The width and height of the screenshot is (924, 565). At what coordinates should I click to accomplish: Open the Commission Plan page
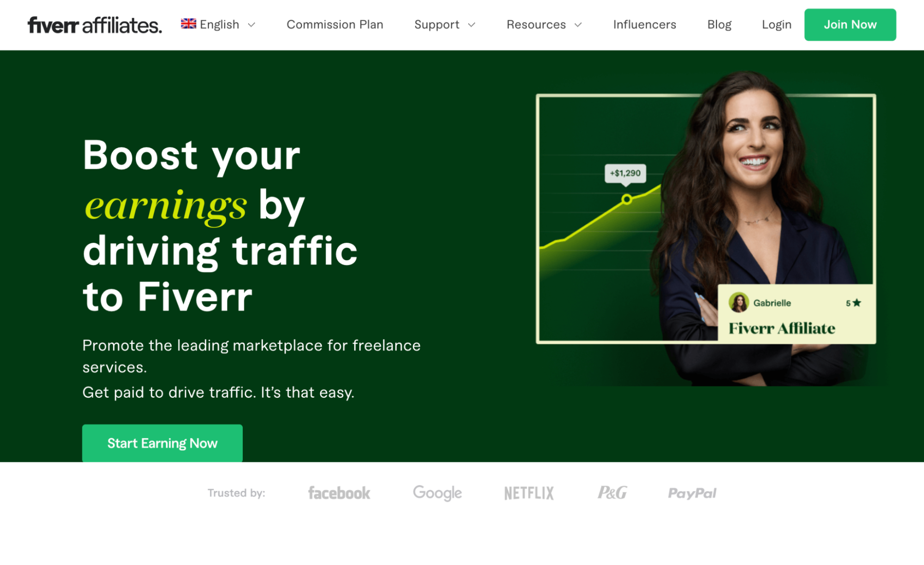335,25
